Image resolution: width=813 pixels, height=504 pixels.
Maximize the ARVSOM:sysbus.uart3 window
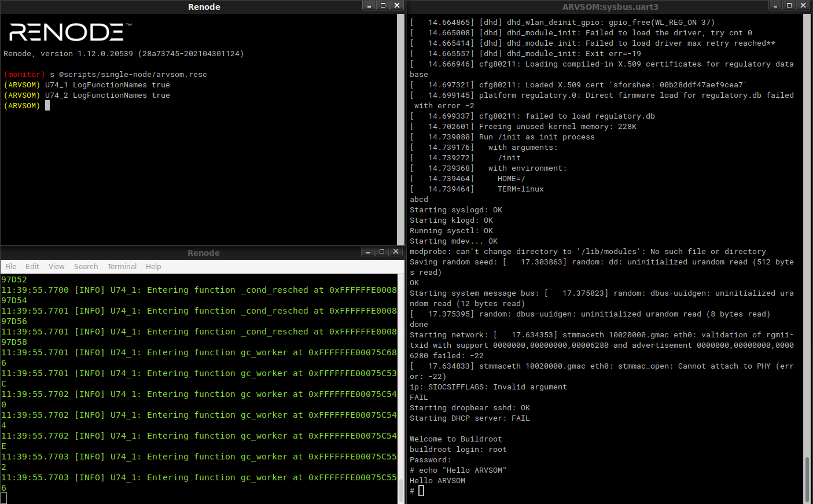789,6
